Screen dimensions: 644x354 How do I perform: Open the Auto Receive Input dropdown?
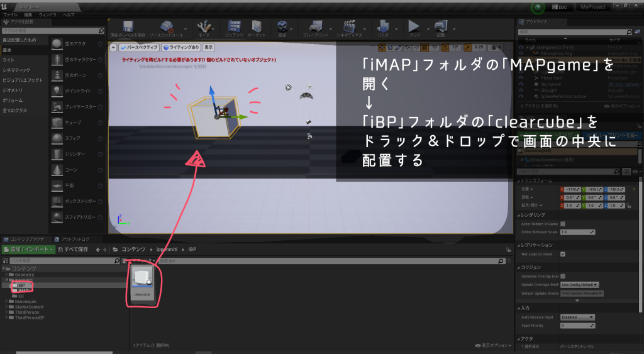click(x=577, y=317)
